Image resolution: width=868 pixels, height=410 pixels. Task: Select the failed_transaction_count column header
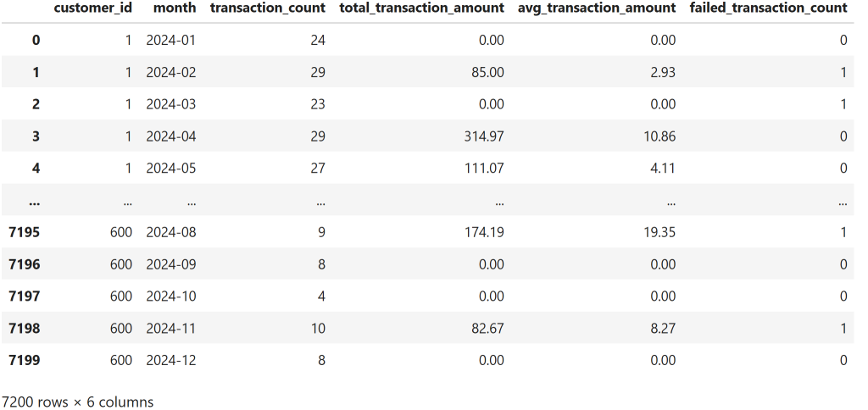pos(769,8)
